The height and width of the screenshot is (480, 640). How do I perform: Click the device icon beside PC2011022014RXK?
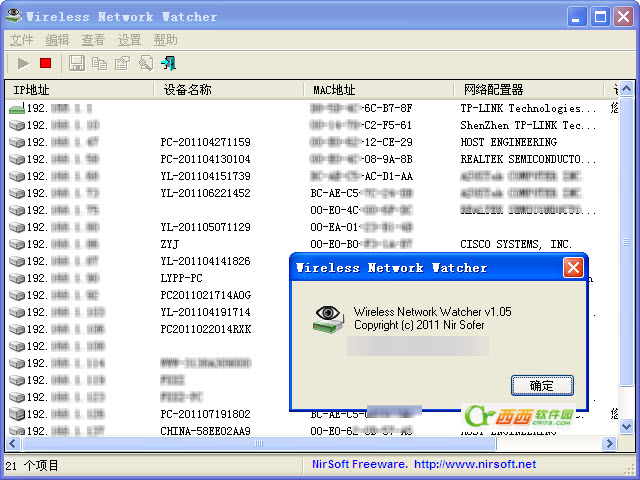click(17, 329)
